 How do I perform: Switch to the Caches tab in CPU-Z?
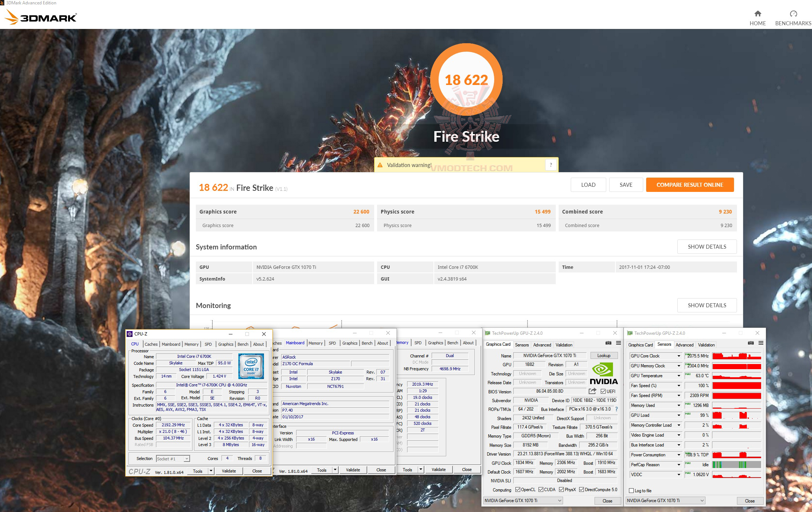[x=151, y=344]
